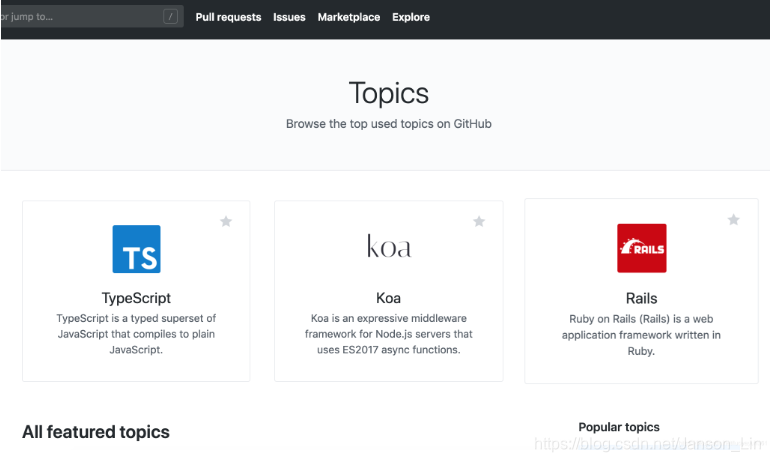Open the red Rails logo
Screen dimensions: 770x462
pyautogui.click(x=642, y=248)
